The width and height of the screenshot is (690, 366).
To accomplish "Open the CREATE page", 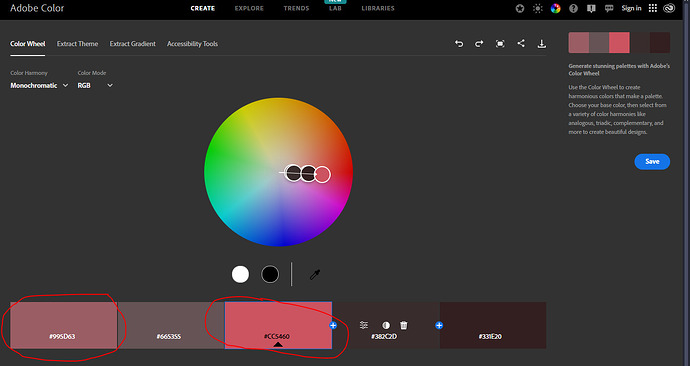I will click(x=202, y=8).
